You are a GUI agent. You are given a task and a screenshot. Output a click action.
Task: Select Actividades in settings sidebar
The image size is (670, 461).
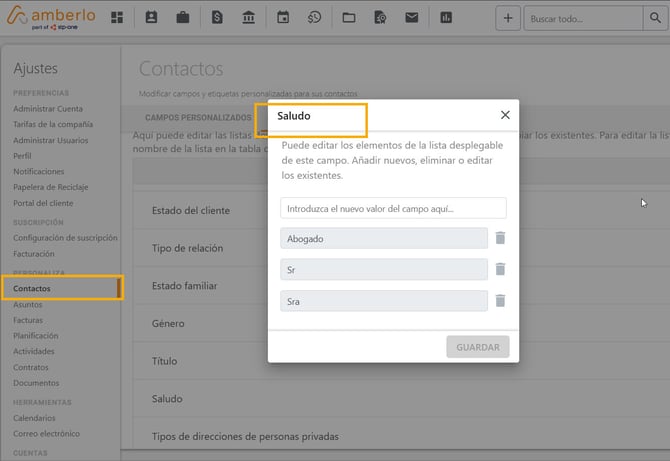tap(34, 351)
